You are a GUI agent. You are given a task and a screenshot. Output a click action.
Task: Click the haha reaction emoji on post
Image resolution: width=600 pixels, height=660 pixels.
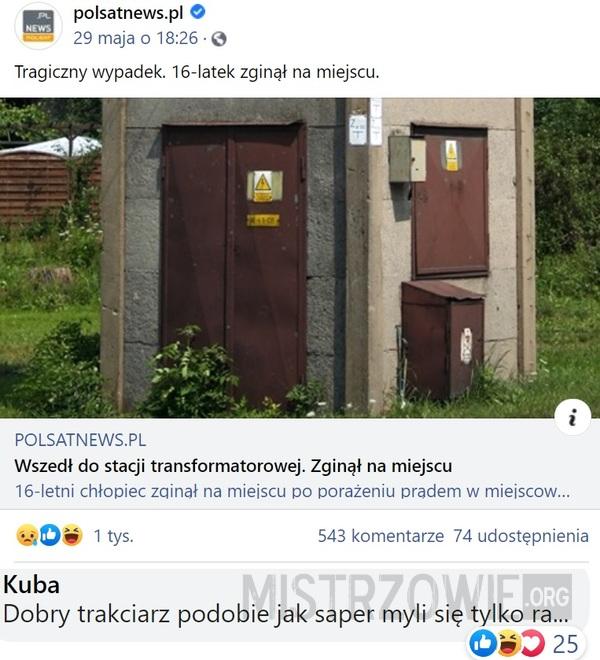pyautogui.click(x=72, y=535)
